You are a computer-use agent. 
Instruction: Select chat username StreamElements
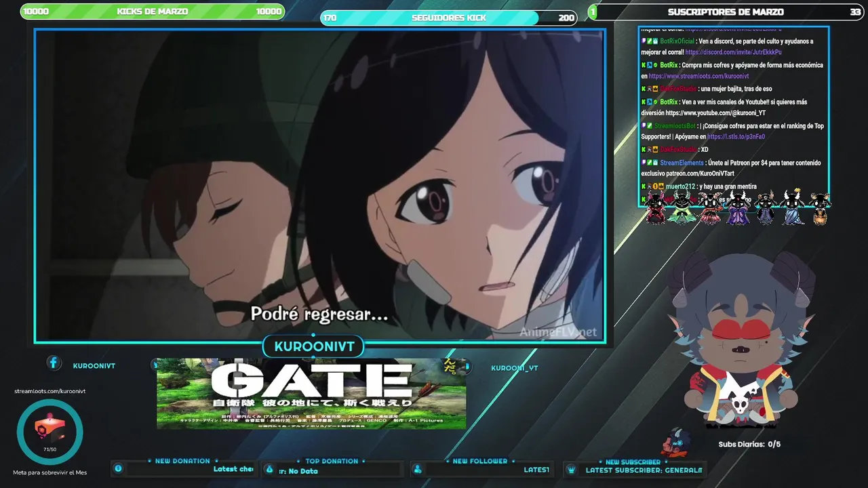(x=682, y=163)
